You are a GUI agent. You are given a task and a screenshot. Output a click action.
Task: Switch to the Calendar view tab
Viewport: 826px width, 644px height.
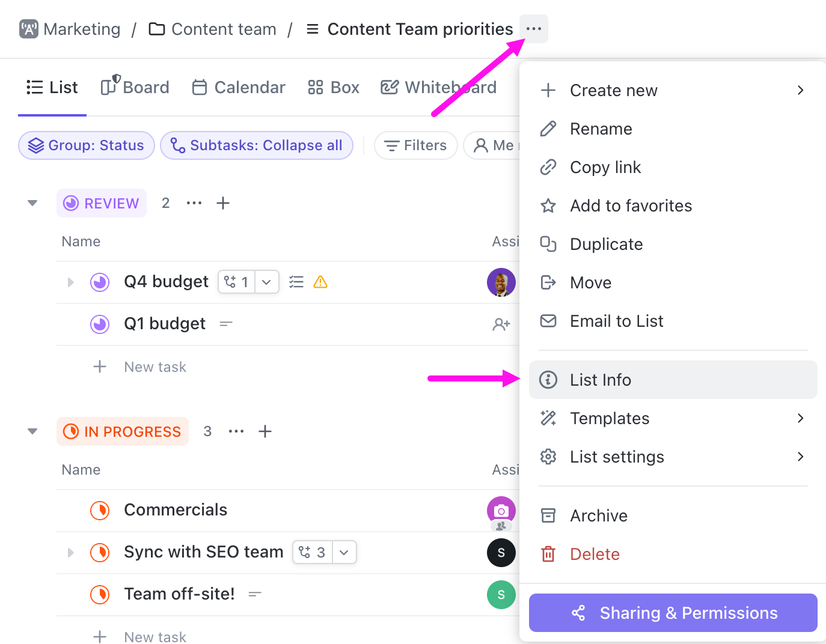(x=239, y=88)
